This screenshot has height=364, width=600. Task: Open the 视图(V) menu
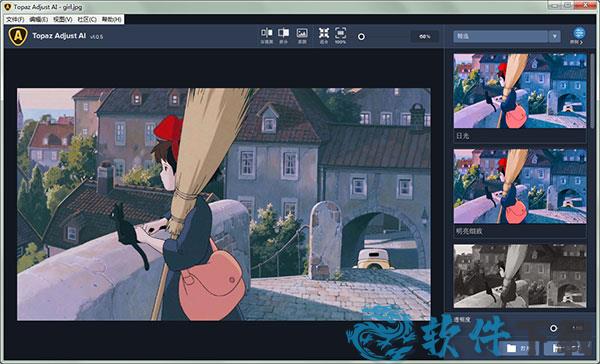pos(63,19)
